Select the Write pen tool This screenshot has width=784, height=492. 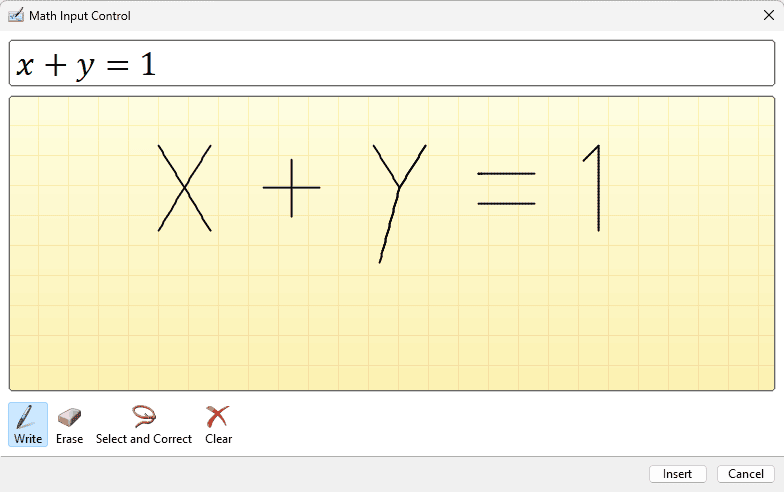(28, 424)
